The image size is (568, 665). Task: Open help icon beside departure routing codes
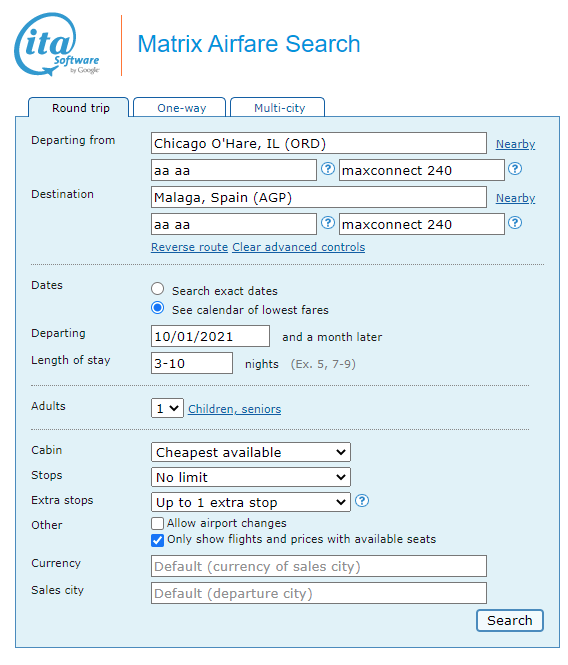coord(327,169)
